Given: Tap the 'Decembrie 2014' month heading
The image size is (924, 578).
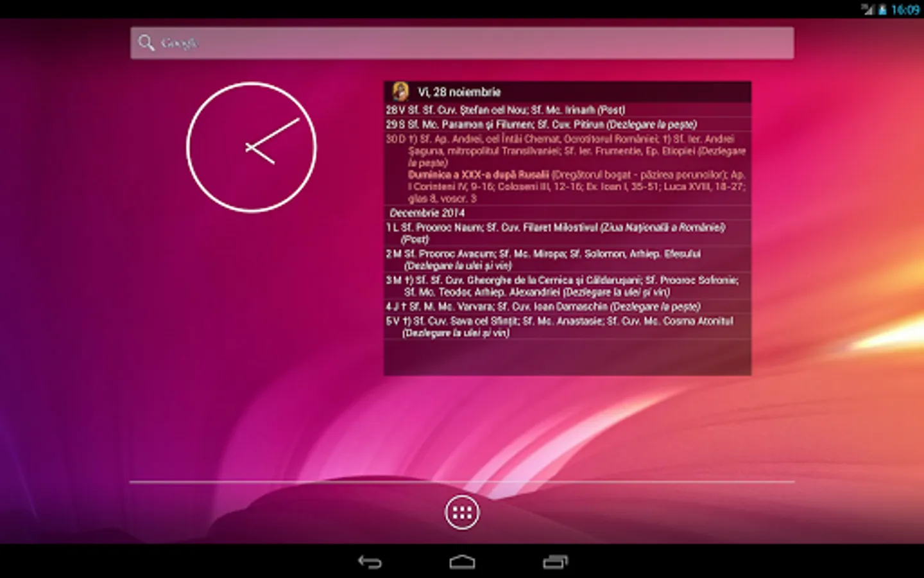Looking at the screenshot, I should 427,213.
